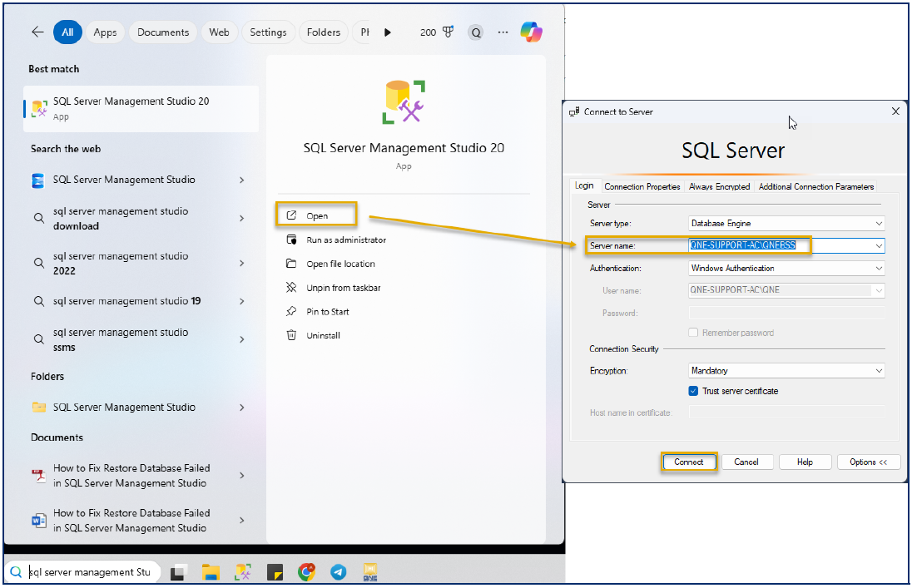Open File Explorer from taskbar
912x588 pixels.
coord(211,572)
